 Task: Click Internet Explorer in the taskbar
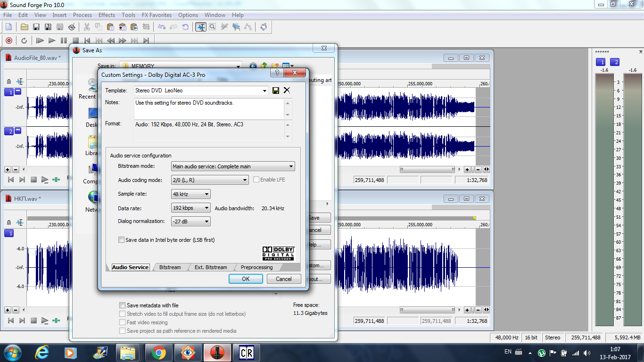[42, 352]
